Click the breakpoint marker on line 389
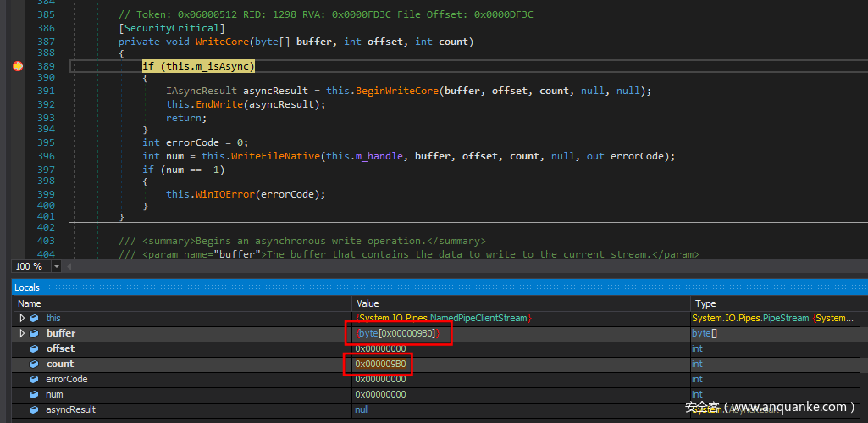 17,66
